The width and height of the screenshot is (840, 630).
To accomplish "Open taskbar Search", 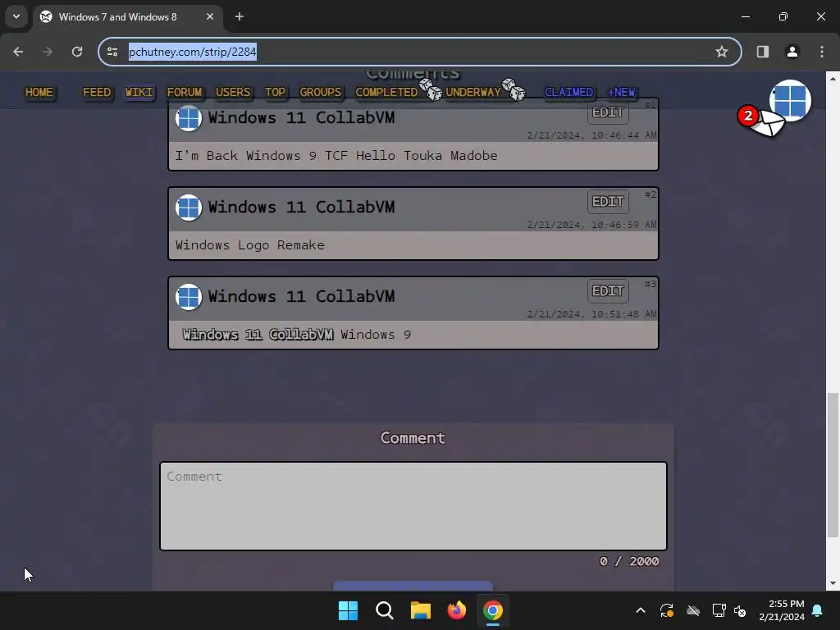I will click(x=384, y=610).
